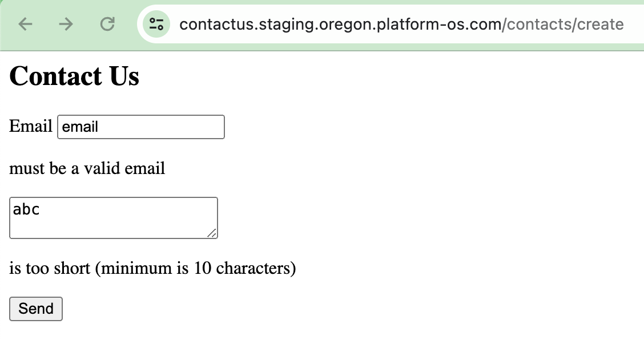Click the forward navigation arrow icon
The width and height of the screenshot is (644, 340).
(66, 24)
